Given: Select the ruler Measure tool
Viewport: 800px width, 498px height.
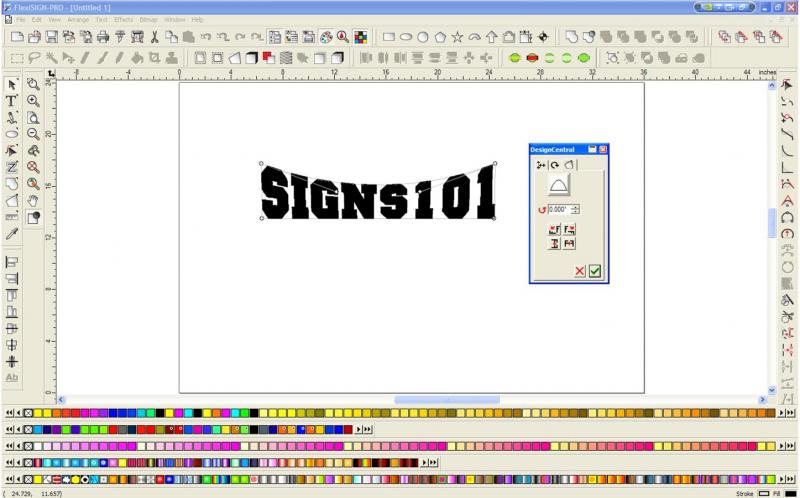Looking at the screenshot, I should (x=12, y=217).
